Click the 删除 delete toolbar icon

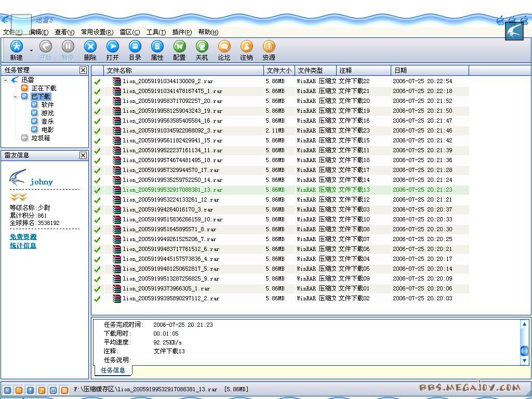click(x=90, y=46)
